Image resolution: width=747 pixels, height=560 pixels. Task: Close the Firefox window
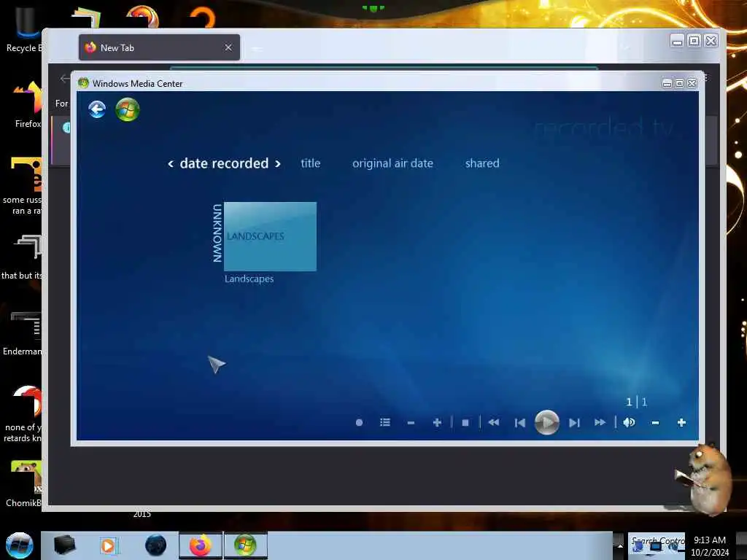(711, 42)
